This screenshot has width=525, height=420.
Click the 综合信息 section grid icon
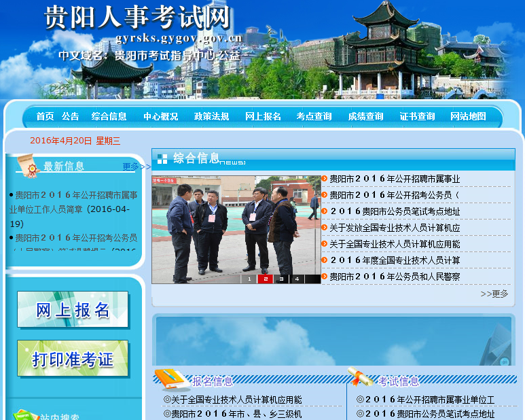click(162, 159)
